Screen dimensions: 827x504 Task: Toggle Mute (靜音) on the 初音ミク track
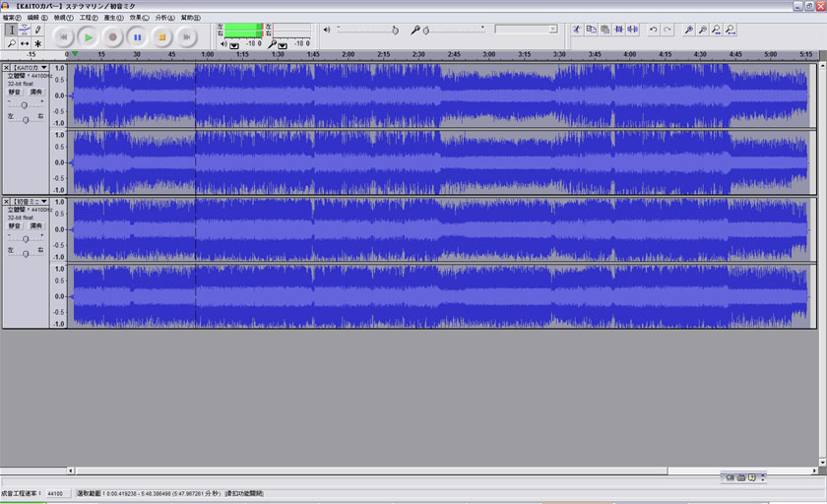(x=14, y=226)
